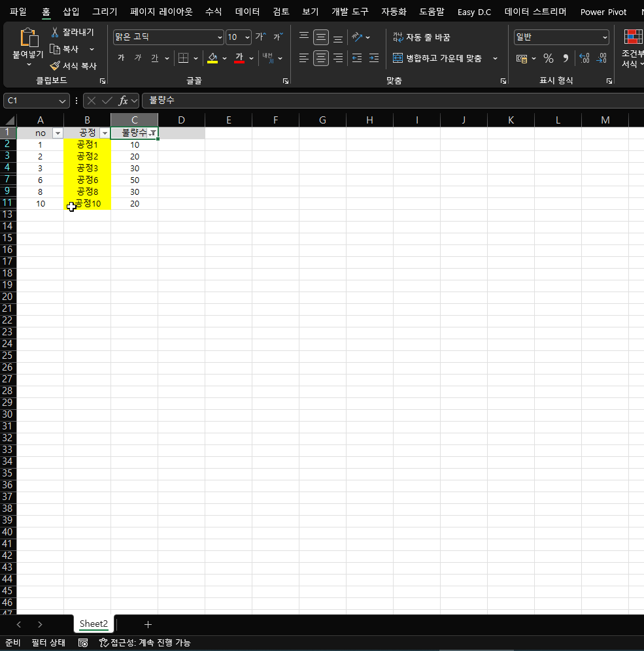Toggle automatic text wrapping (자동 줄 바꿈)
This screenshot has width=644, height=651.
click(421, 37)
